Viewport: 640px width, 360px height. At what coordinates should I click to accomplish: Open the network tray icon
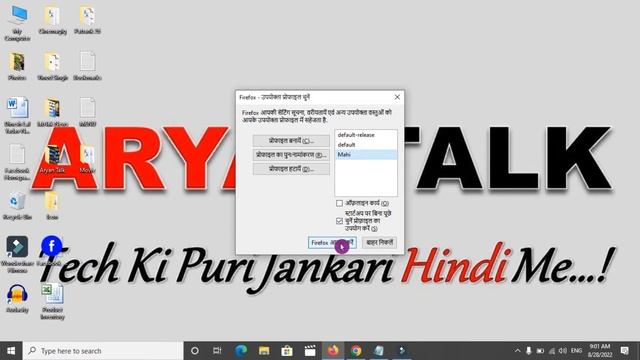(551, 351)
